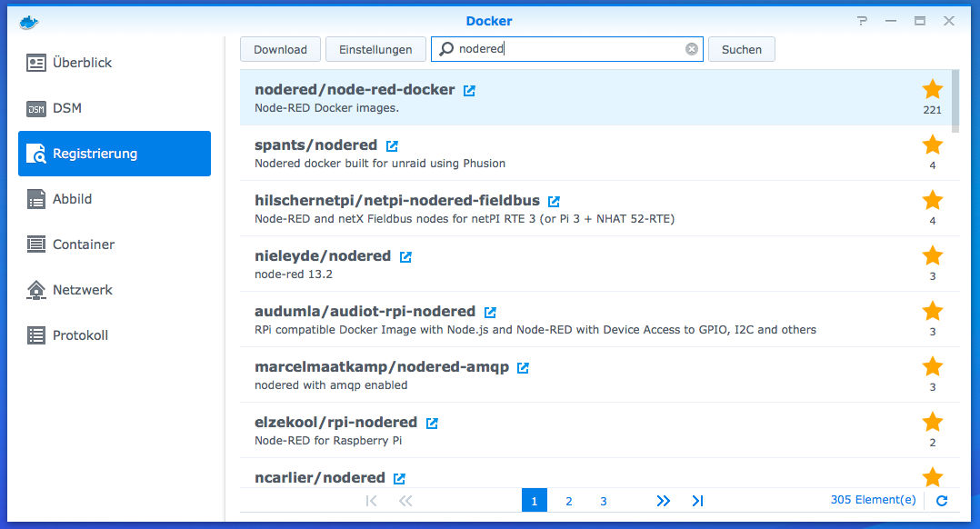The height and width of the screenshot is (529, 980).
Task: Open Einstellungen
Action: click(375, 49)
